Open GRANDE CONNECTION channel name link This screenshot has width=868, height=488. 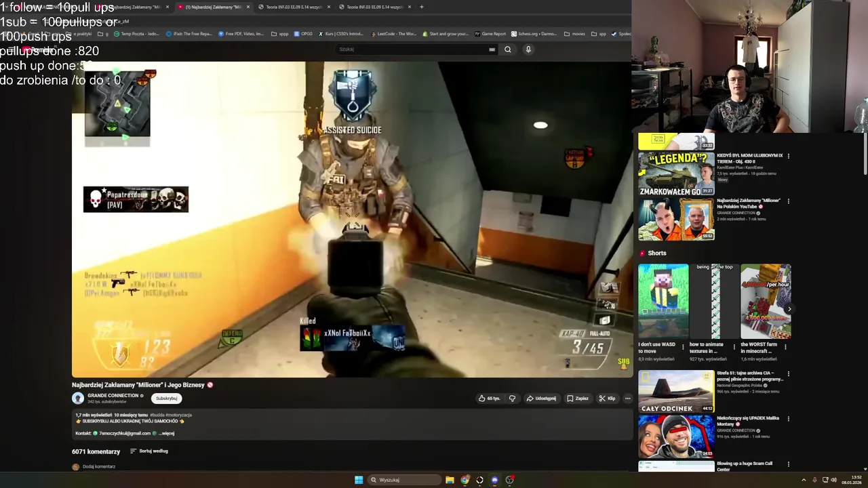113,396
